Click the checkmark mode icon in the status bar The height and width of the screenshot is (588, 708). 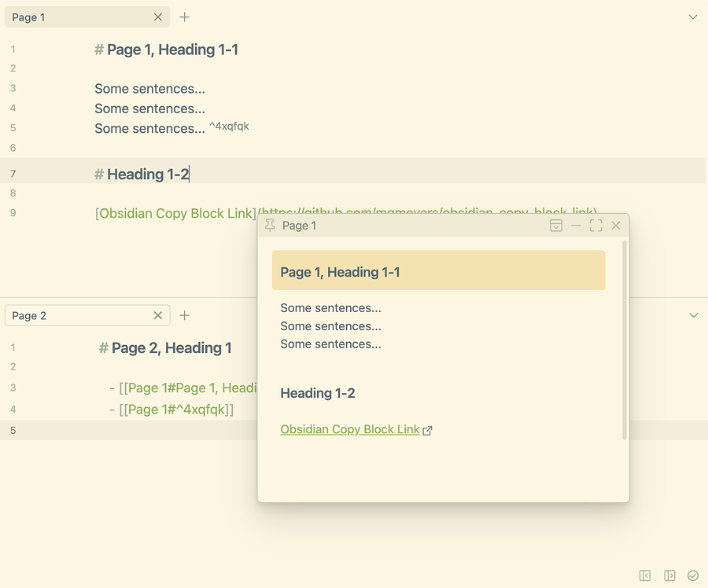tap(692, 575)
